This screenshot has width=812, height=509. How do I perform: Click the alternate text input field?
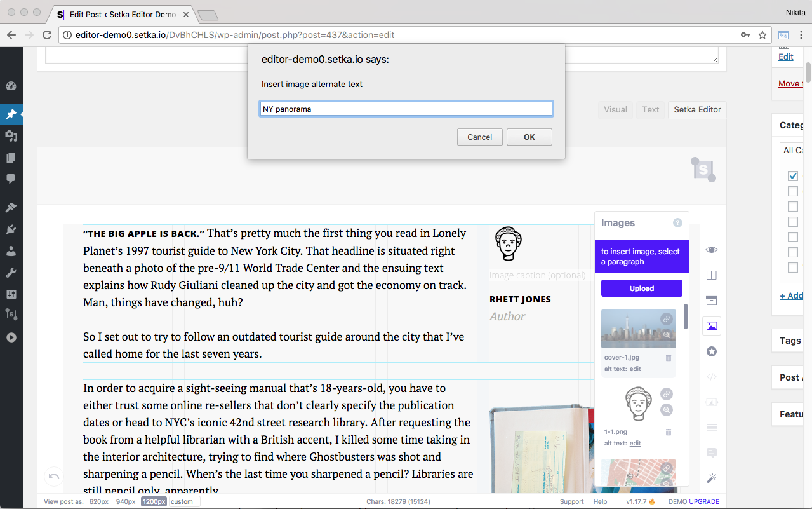tap(406, 109)
